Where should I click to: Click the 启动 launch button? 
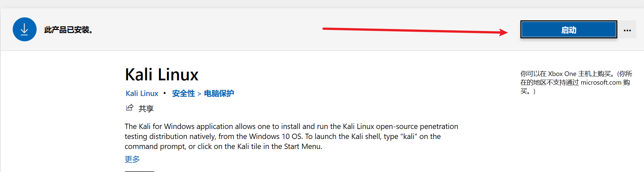click(x=568, y=30)
